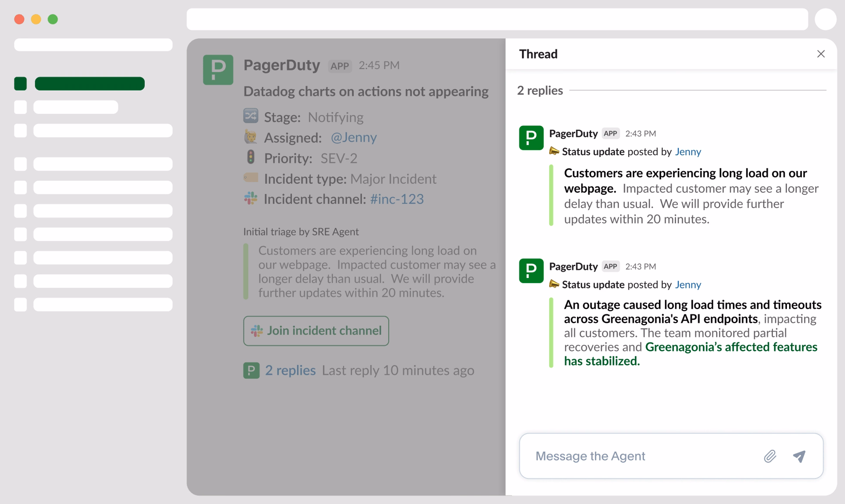Close the Thread panel
Screen dimensions: 845x504
click(x=821, y=54)
